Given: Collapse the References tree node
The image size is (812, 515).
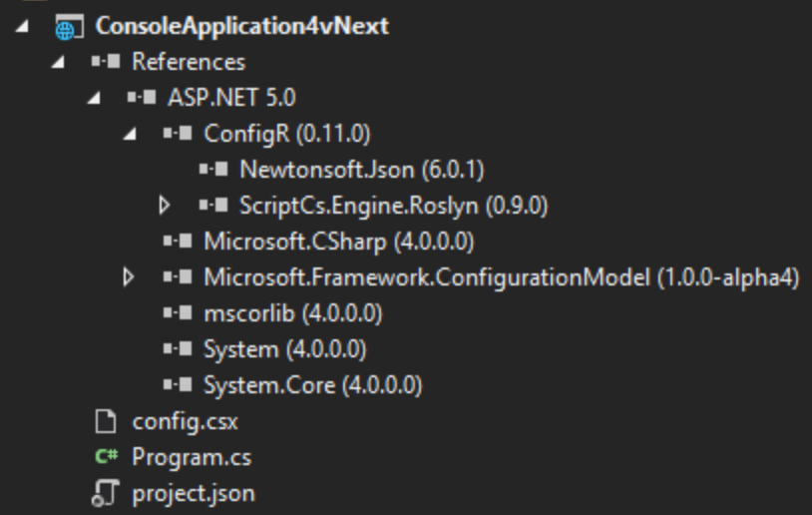Looking at the screenshot, I should (x=58, y=62).
